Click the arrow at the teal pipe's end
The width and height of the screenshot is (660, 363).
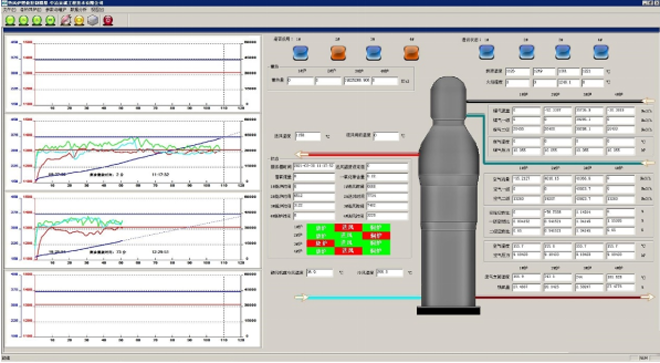(x=648, y=163)
